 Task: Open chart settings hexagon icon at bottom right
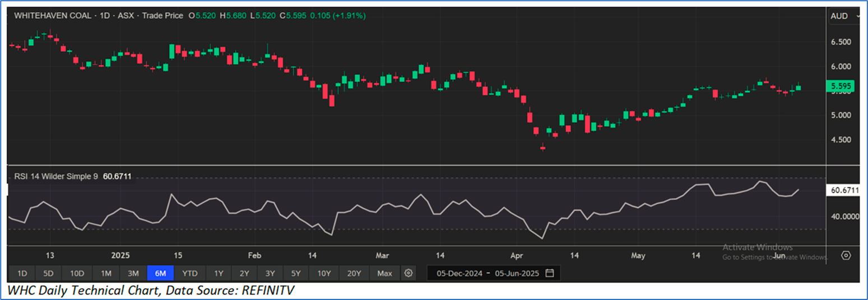point(846,255)
